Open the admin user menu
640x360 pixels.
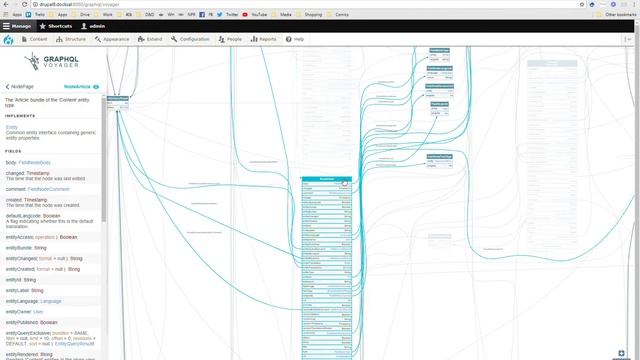[93, 26]
